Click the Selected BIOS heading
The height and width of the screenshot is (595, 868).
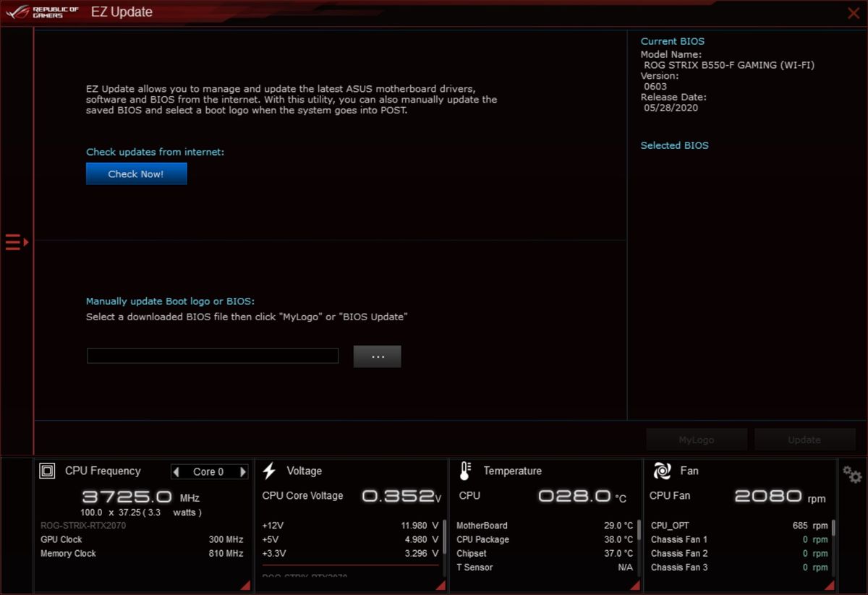coord(674,145)
